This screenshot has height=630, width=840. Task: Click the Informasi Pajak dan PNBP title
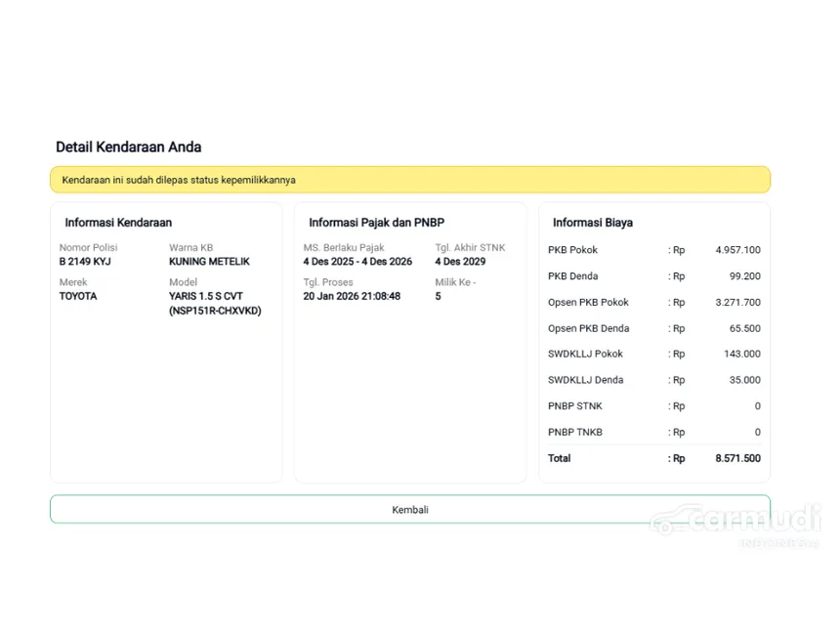pyautogui.click(x=376, y=223)
